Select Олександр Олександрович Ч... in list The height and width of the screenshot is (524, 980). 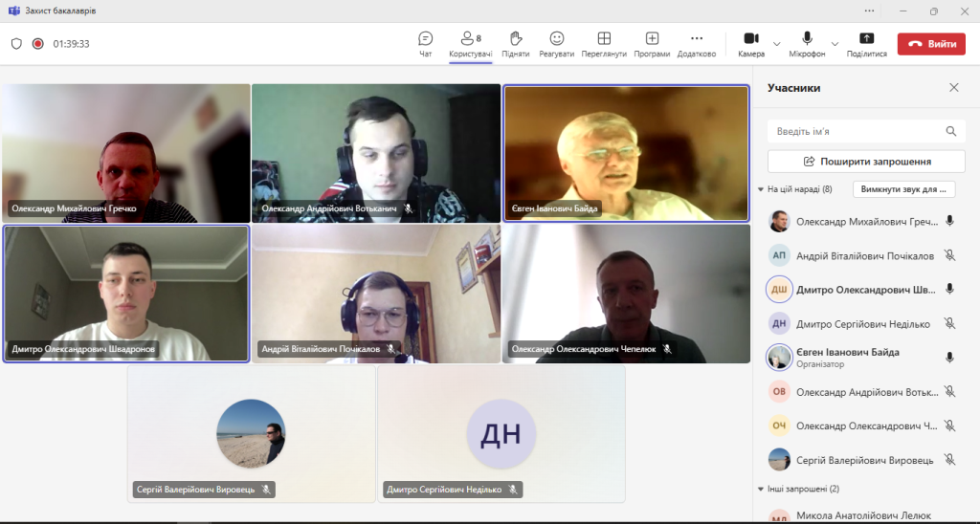click(866, 426)
